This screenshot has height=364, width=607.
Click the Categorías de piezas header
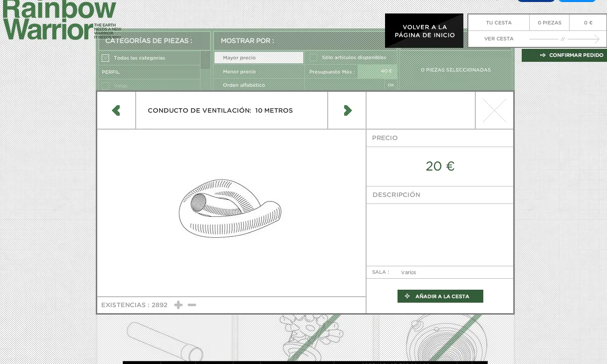click(x=149, y=41)
